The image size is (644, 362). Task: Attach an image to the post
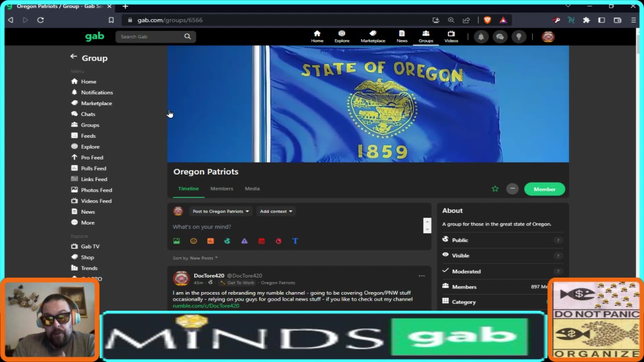click(177, 241)
